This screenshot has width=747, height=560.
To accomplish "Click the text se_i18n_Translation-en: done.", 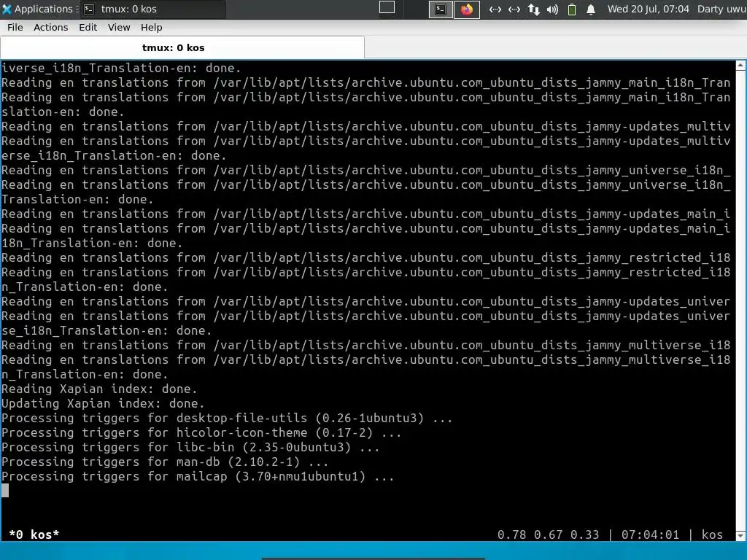I will [107, 330].
